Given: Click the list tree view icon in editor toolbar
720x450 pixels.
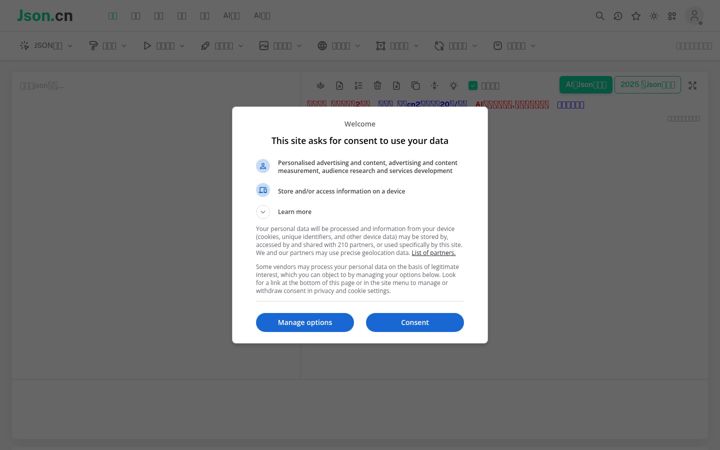Looking at the screenshot, I should [x=358, y=85].
